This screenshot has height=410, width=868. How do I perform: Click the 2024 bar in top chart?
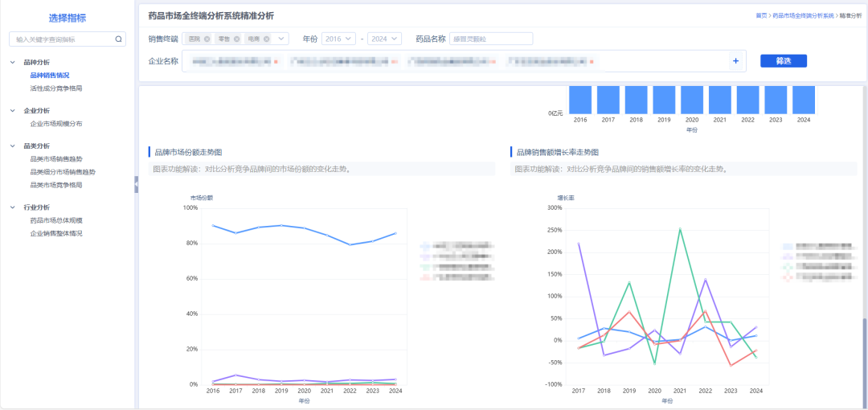(803, 100)
